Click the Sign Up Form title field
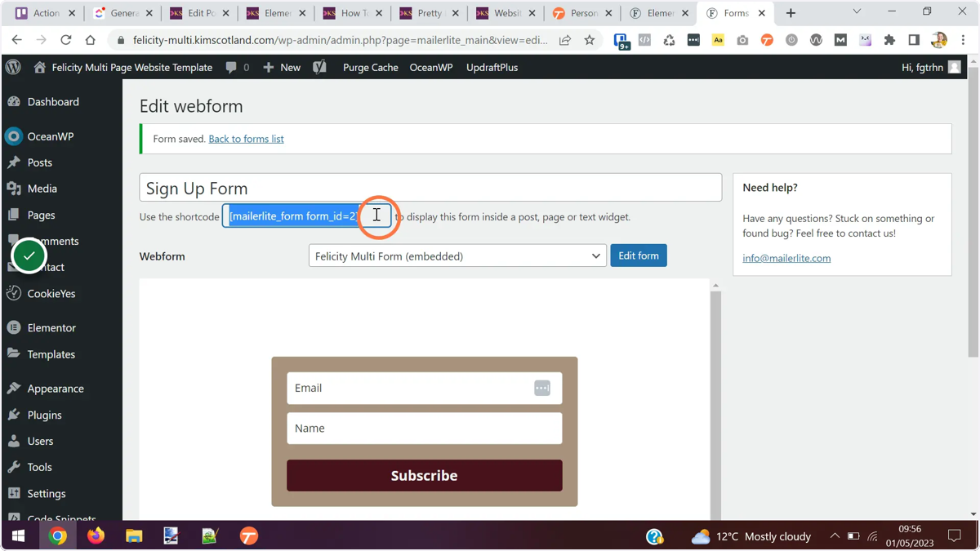The image size is (980, 551). 430,188
